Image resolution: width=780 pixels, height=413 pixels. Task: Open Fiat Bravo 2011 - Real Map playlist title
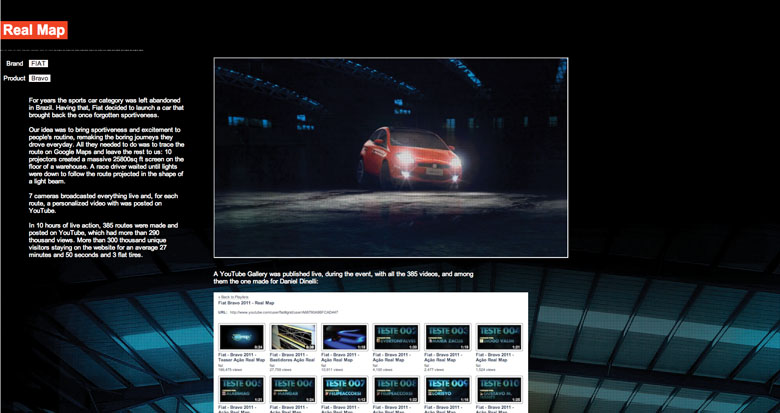[x=246, y=303]
